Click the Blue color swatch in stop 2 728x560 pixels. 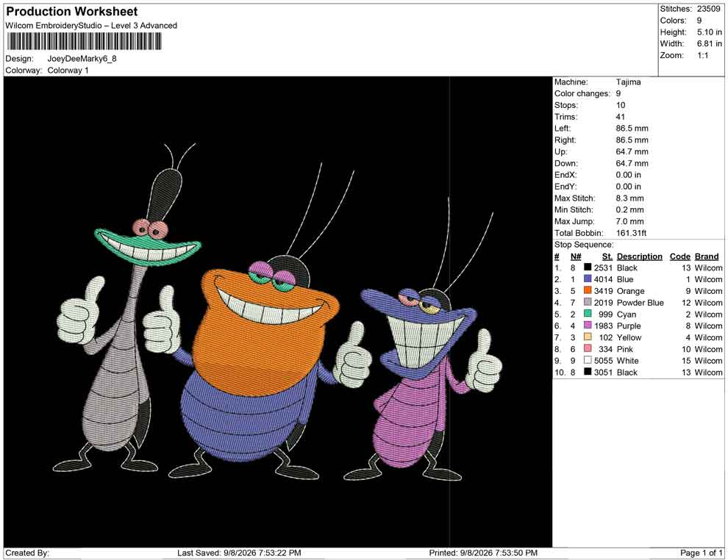point(588,279)
